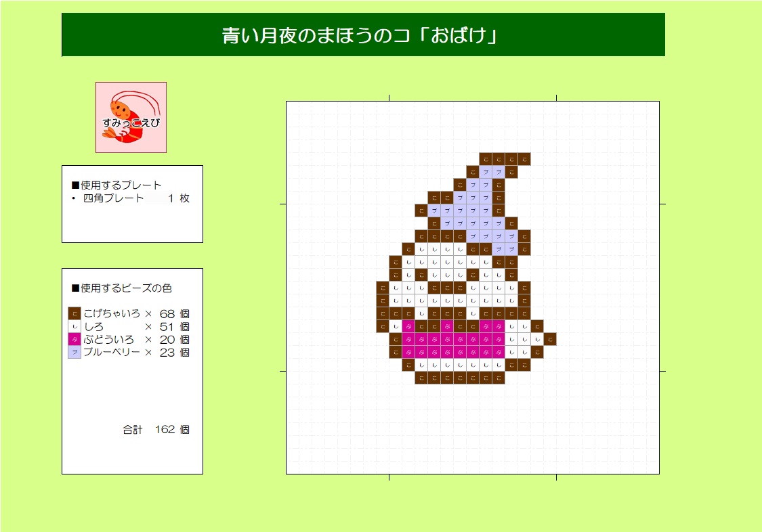The height and width of the screenshot is (532, 762).
Task: Click the すみっこえび shrimp logo image
Action: point(131,118)
